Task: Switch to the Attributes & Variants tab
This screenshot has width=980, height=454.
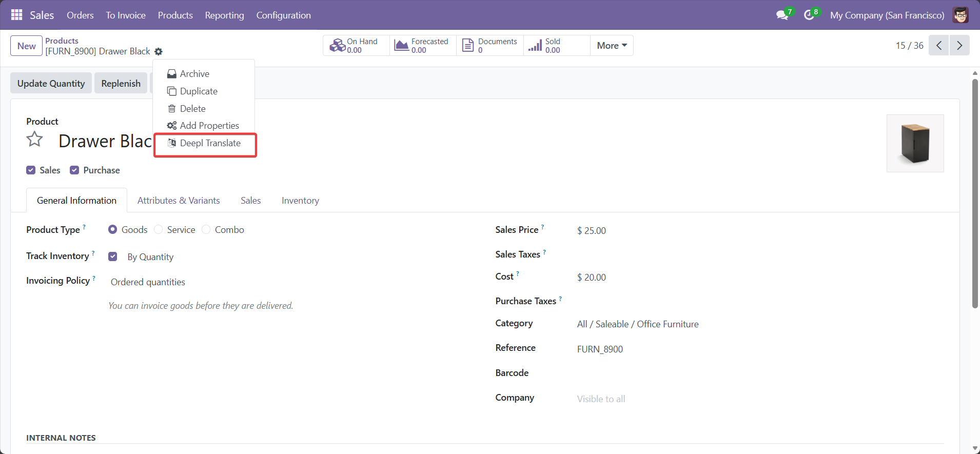Action: pos(179,201)
